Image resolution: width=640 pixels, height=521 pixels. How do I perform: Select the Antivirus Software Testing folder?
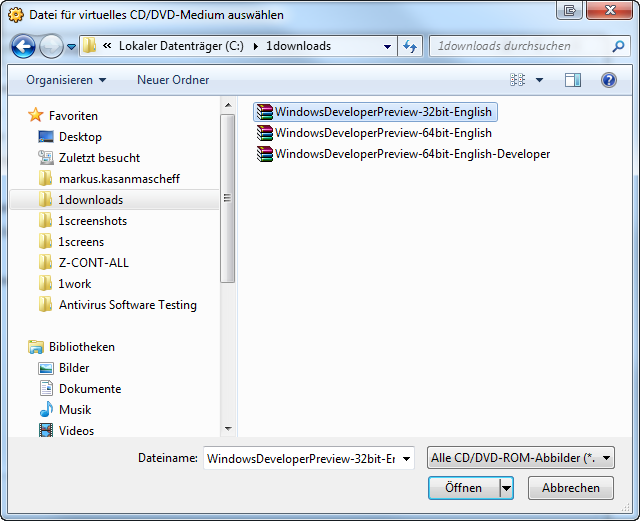coord(127,305)
